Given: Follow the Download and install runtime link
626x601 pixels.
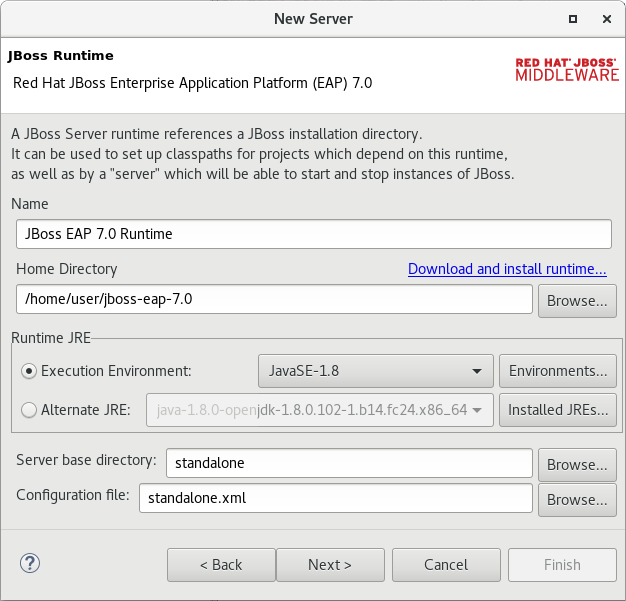Looking at the screenshot, I should pyautogui.click(x=507, y=269).
